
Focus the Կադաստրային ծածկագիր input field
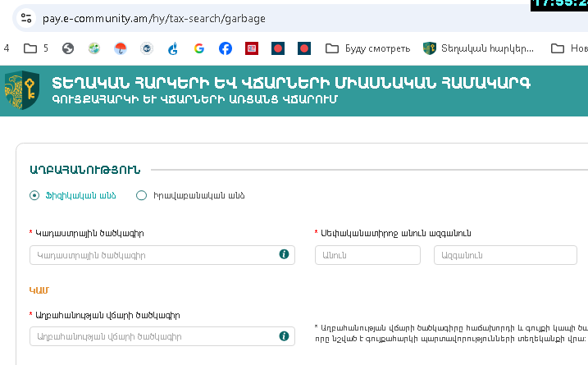(x=162, y=255)
